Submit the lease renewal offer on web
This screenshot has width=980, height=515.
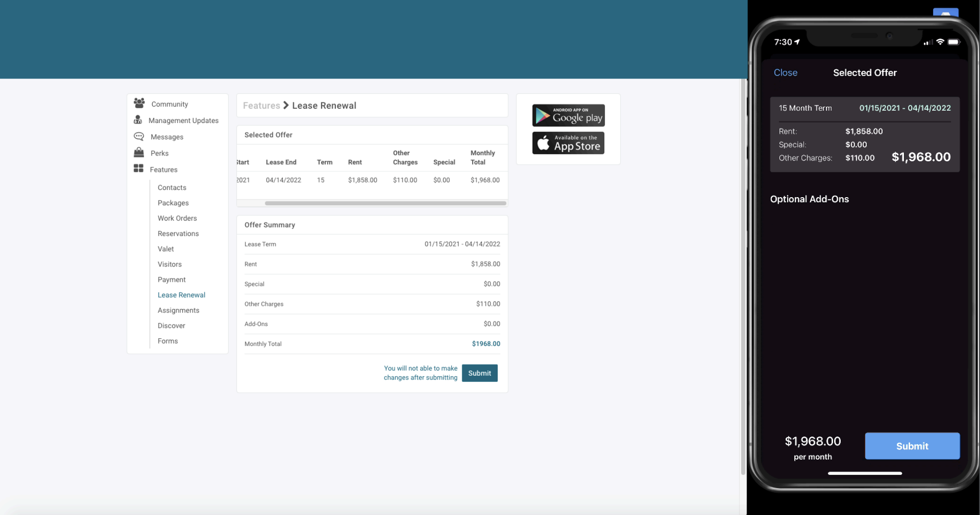pos(479,373)
